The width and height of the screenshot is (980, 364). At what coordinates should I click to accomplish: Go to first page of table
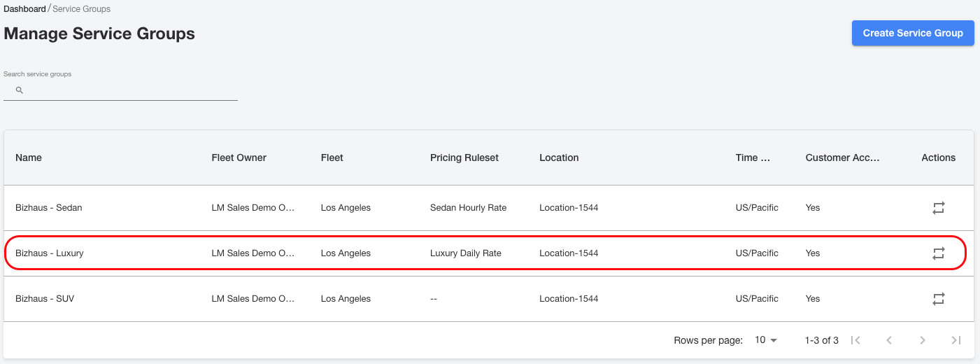coord(855,340)
